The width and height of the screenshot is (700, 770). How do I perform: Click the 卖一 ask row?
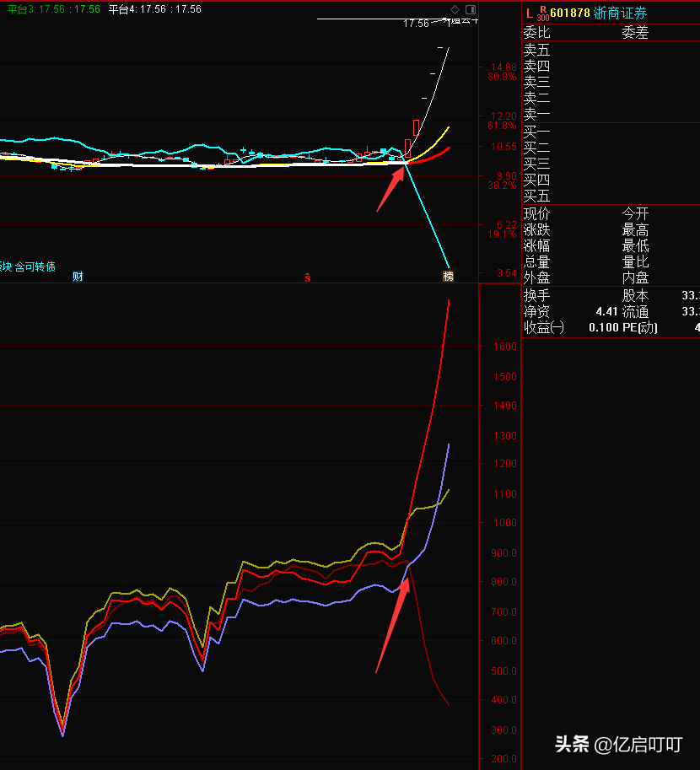[536, 114]
